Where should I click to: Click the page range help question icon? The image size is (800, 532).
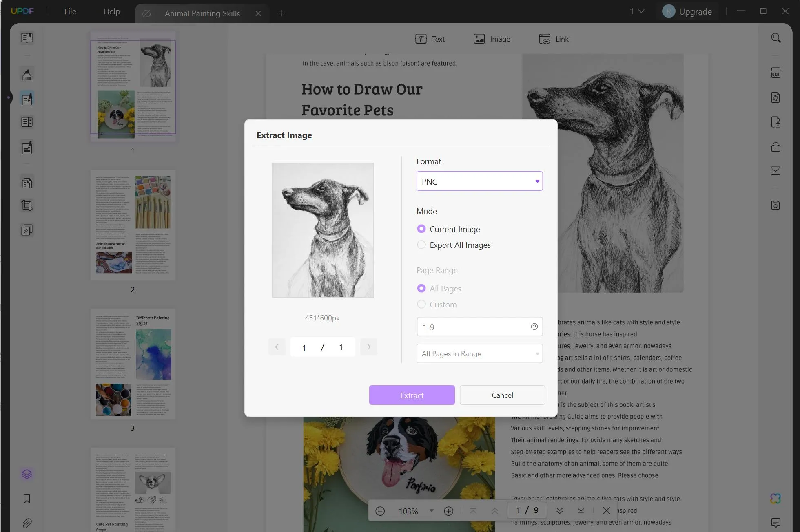(x=534, y=327)
